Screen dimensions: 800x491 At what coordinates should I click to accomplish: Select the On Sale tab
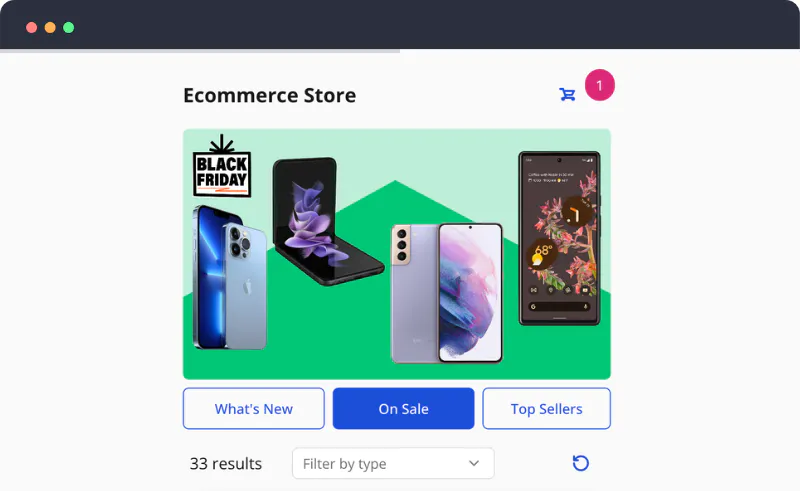(x=404, y=408)
